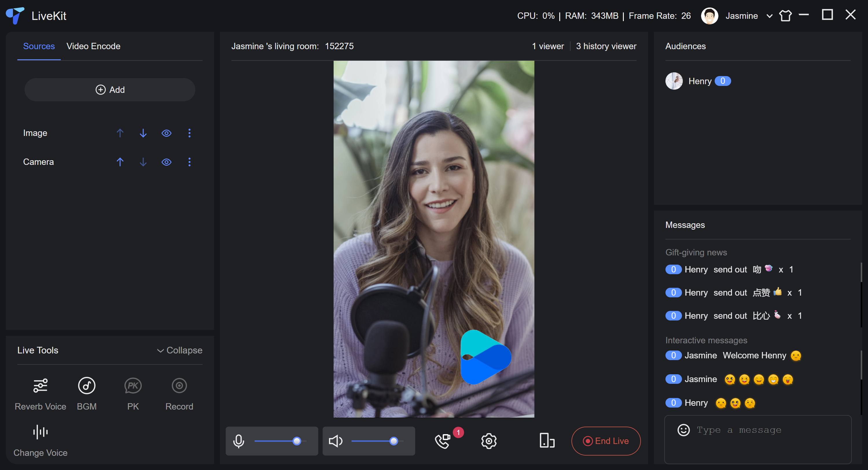The image size is (868, 470).
Task: Open the skin theme shirt icon
Action: point(785,16)
